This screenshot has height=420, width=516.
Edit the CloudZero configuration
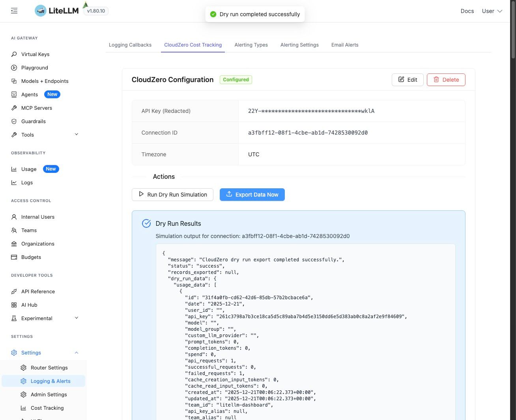tap(408, 80)
